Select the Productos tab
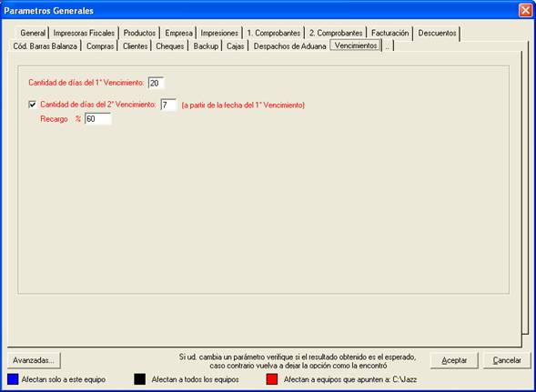 [139, 33]
